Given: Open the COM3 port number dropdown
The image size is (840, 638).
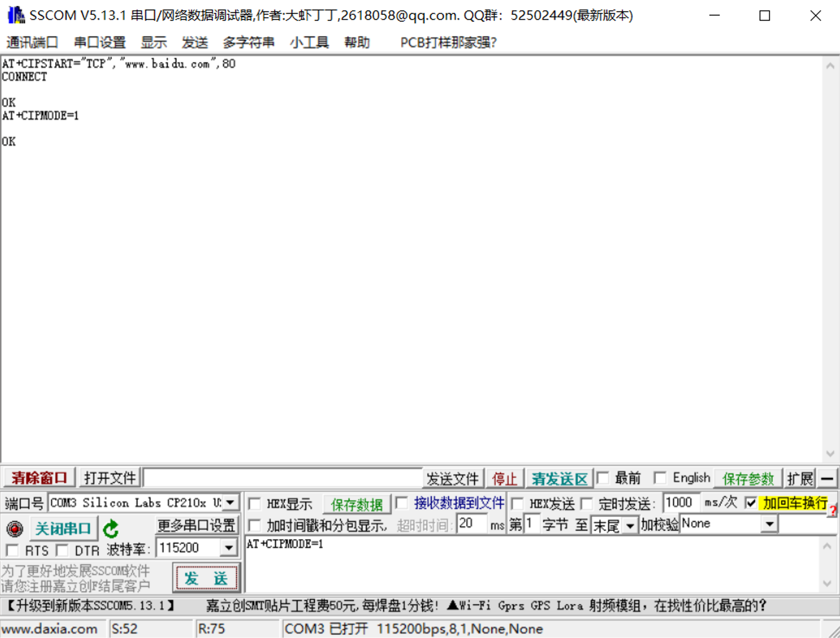Looking at the screenshot, I should click(x=231, y=503).
